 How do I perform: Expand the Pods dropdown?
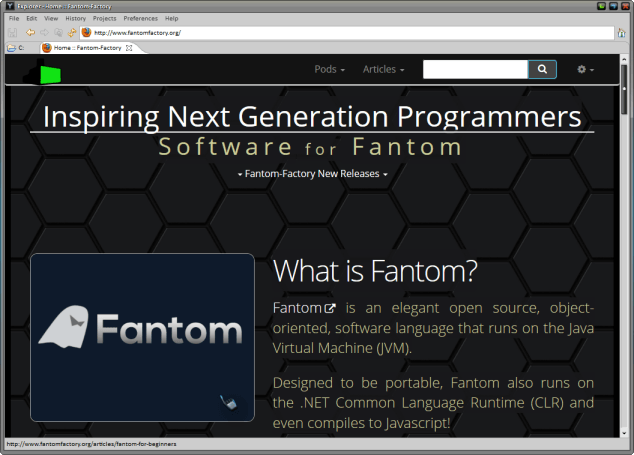click(x=329, y=70)
